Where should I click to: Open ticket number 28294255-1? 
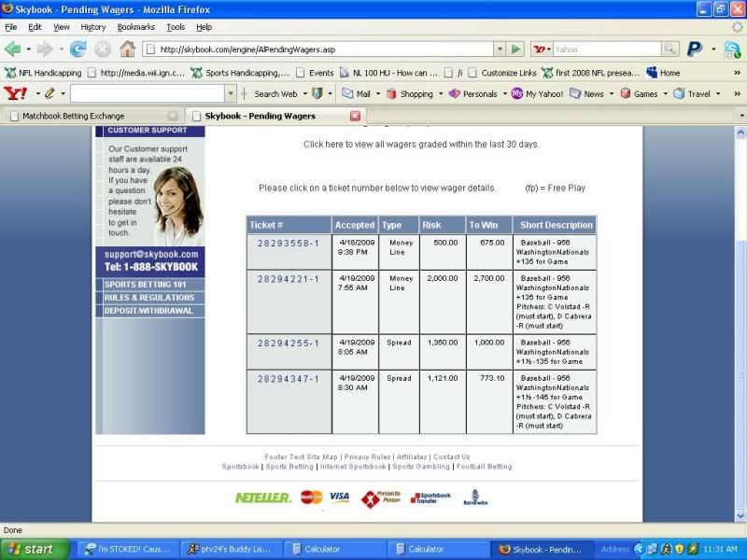(x=289, y=343)
